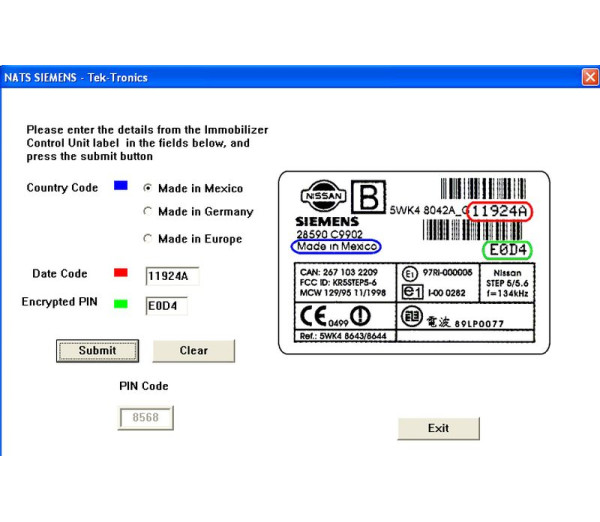600x522 pixels.
Task: Click the top barcode on the label
Action: click(x=482, y=188)
